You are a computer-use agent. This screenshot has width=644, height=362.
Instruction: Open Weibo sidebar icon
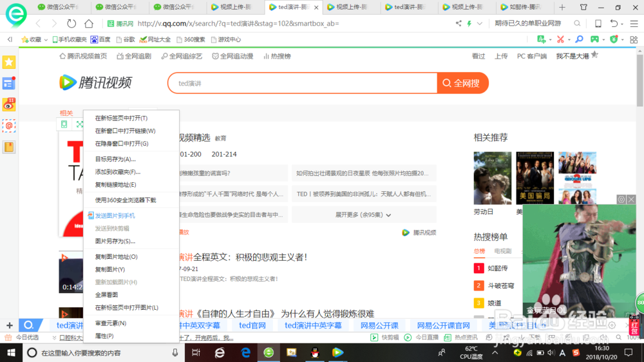(x=9, y=104)
